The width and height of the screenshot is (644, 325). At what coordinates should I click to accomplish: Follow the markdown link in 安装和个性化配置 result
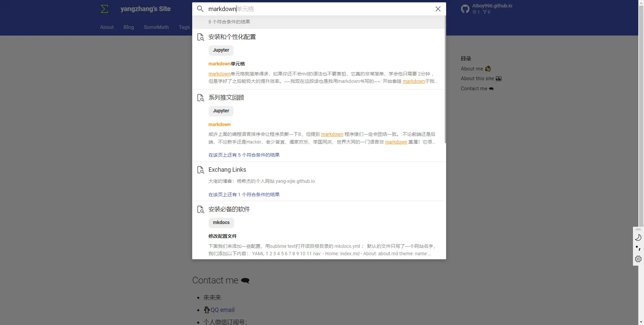tap(219, 74)
